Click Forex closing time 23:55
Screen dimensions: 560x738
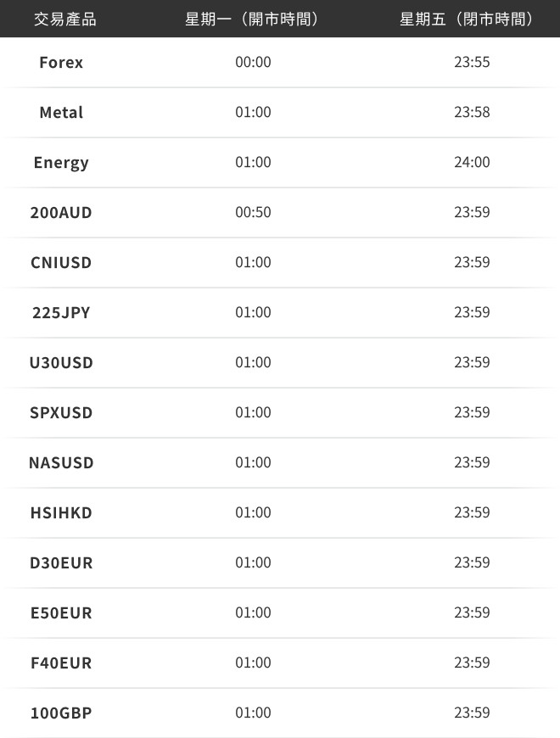pos(472,62)
